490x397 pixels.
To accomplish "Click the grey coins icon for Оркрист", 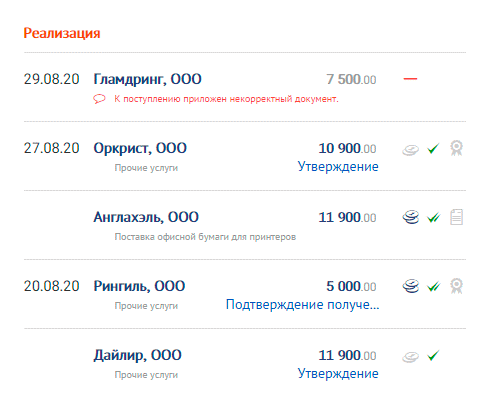I will point(410,150).
